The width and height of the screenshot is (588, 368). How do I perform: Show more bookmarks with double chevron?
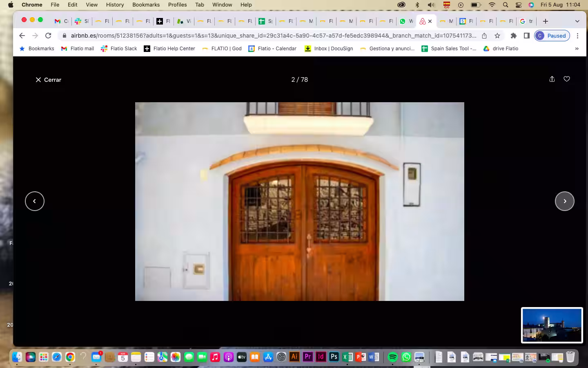click(x=577, y=49)
